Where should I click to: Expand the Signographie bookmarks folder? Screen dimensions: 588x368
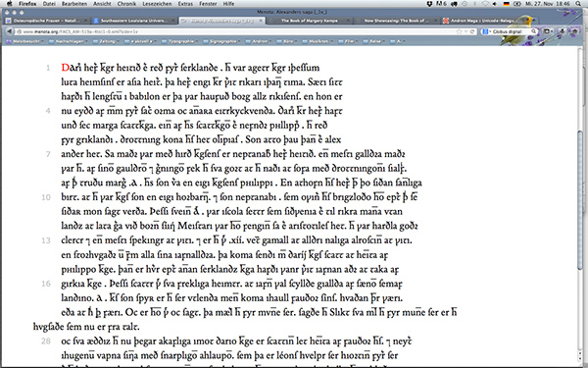pos(222,41)
